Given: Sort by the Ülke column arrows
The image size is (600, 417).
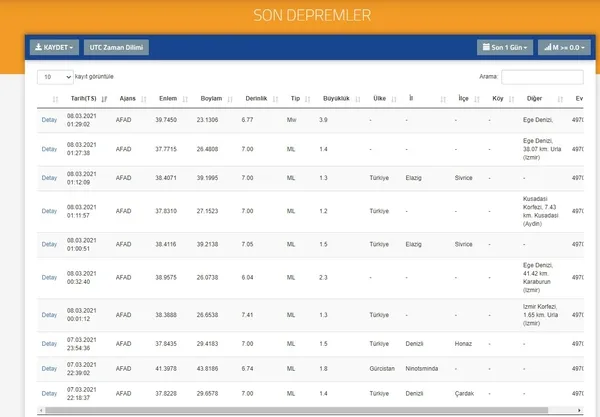Looking at the screenshot, I should (x=394, y=99).
